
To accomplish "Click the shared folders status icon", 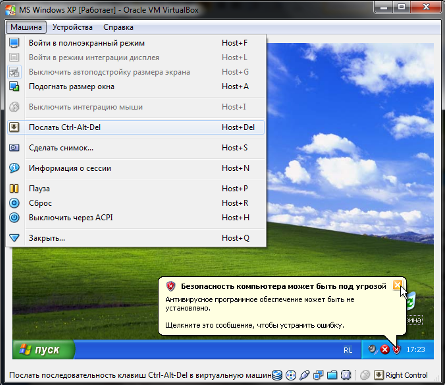I will (x=332, y=375).
